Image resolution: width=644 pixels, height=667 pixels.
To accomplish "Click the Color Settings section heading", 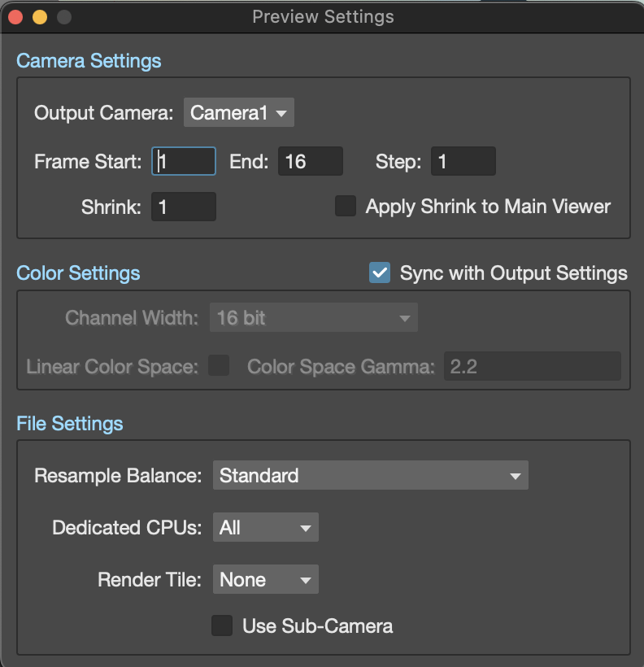I will 78,273.
